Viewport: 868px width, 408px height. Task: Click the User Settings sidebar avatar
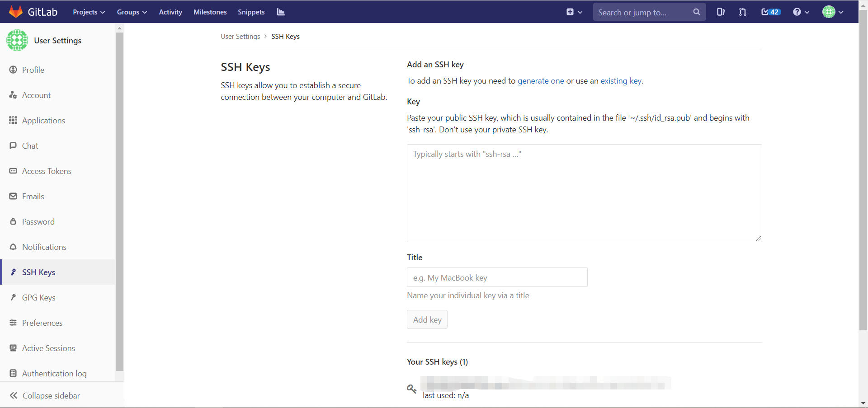[17, 40]
